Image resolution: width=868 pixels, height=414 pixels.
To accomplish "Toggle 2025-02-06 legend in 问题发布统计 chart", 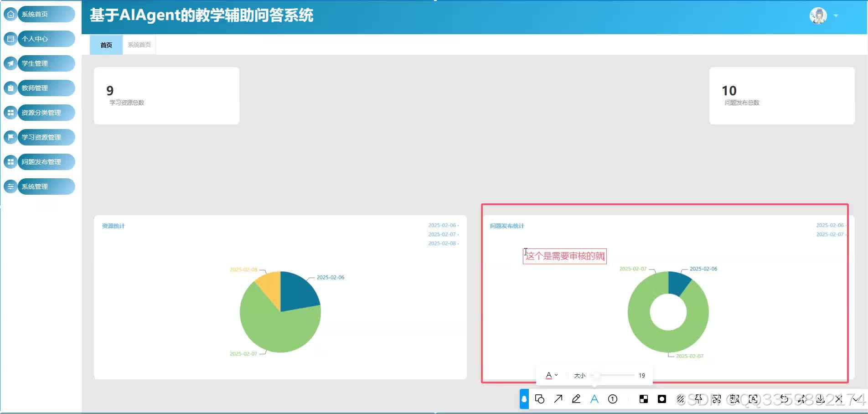I will pyautogui.click(x=831, y=225).
